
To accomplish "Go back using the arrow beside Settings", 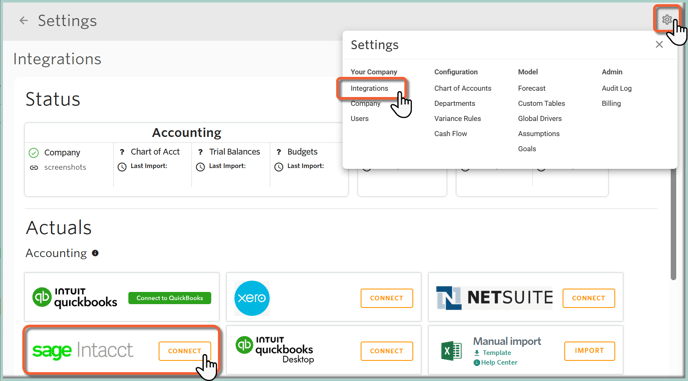I will 24,21.
